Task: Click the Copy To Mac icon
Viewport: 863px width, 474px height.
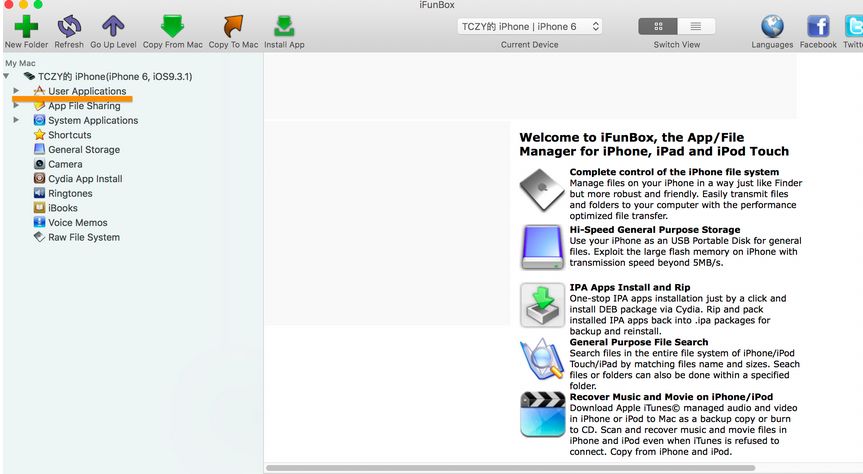Action: coord(233,26)
